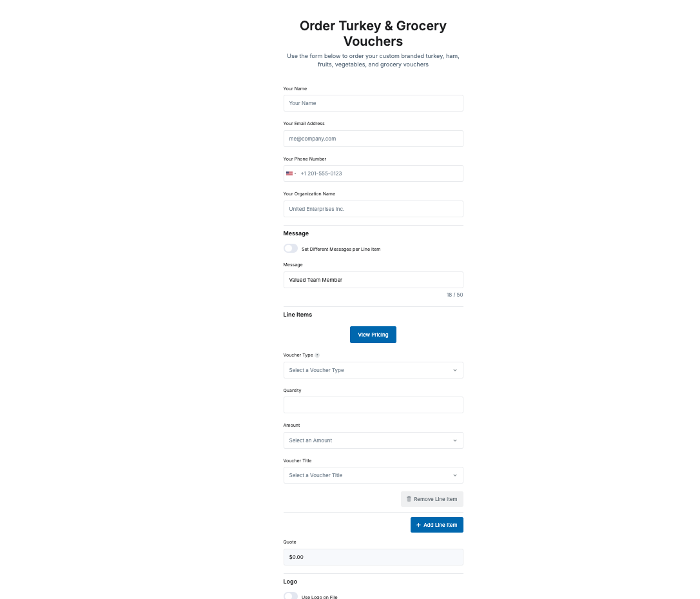
Task: Toggle the Use Logo on File switch
Action: 291,596
